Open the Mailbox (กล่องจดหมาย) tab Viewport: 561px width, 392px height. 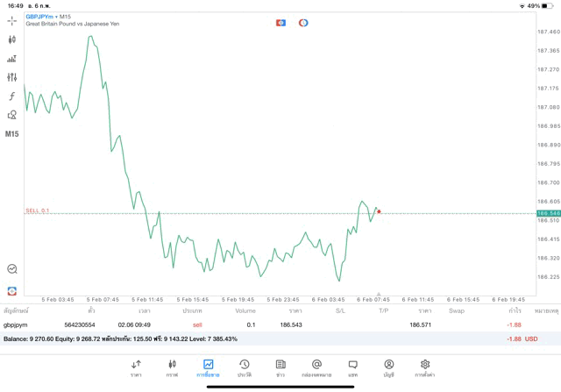[316, 368]
